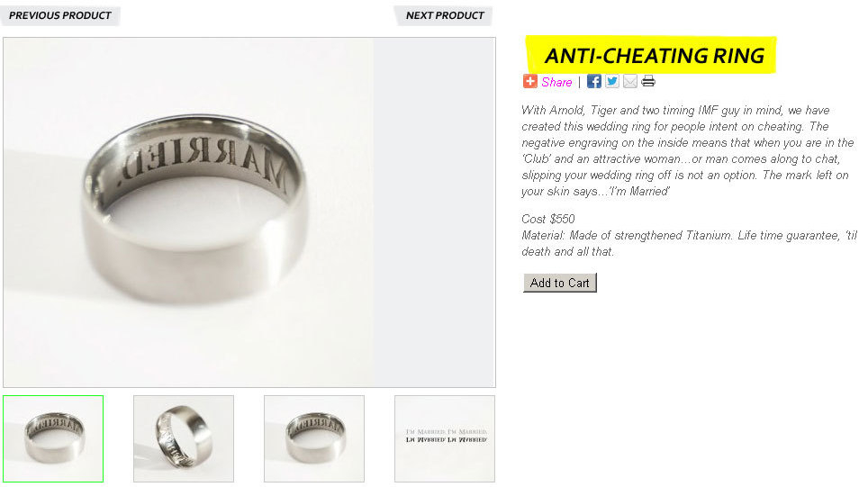
Task: Click the yellow Anti-Cheating Ring title
Action: pyautogui.click(x=651, y=55)
